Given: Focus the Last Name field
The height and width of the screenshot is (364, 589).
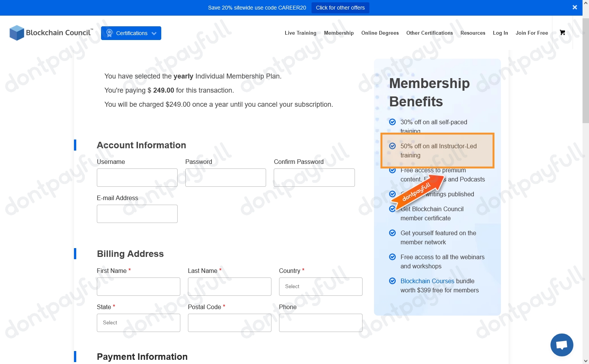Looking at the screenshot, I should (230, 287).
